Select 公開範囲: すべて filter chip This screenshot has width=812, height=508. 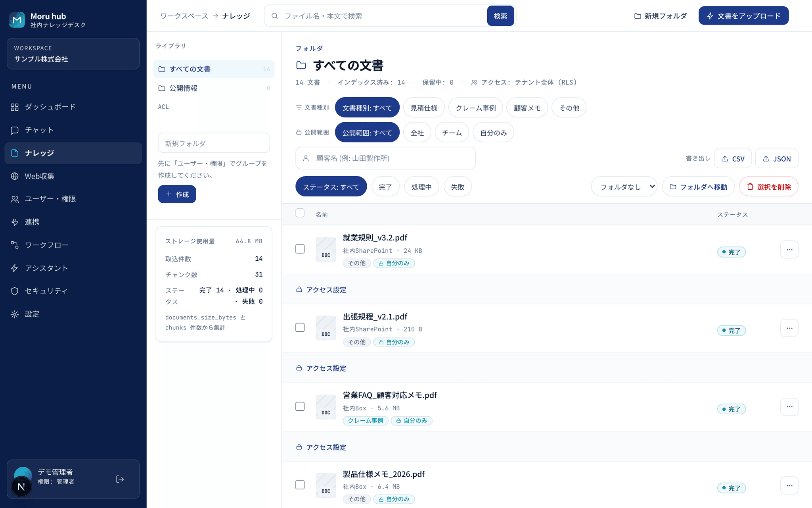[367, 133]
